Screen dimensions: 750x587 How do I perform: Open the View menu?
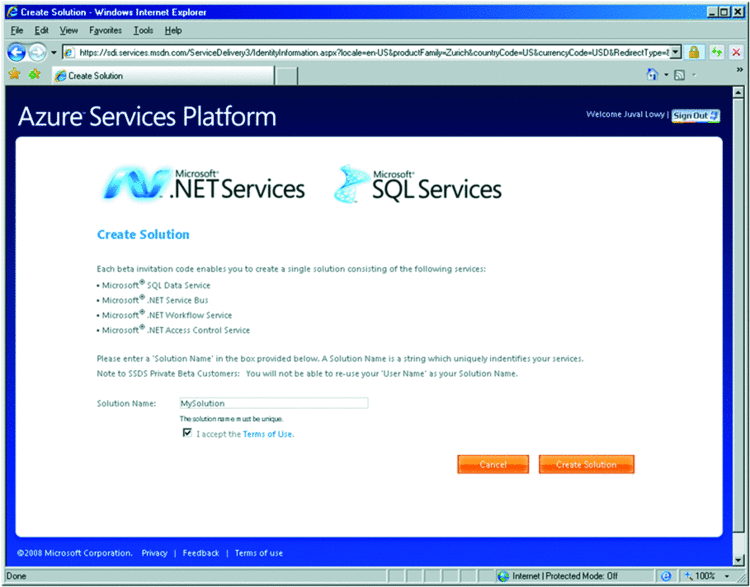click(68, 31)
